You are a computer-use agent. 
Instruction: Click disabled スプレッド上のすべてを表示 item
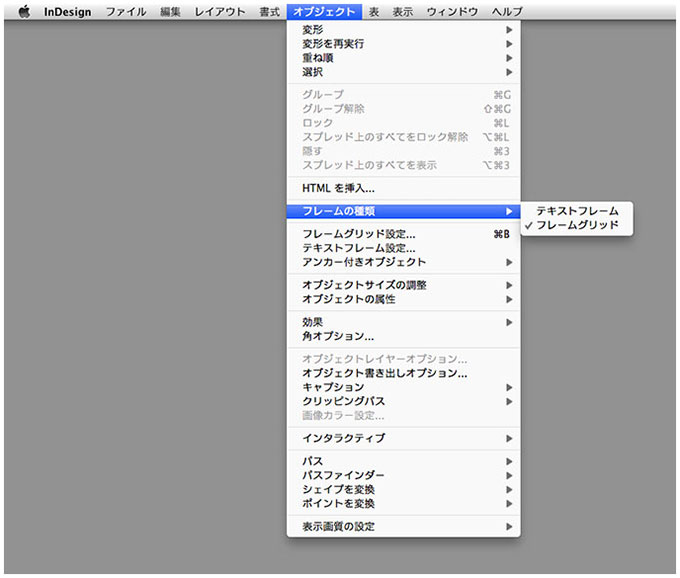pos(403,165)
